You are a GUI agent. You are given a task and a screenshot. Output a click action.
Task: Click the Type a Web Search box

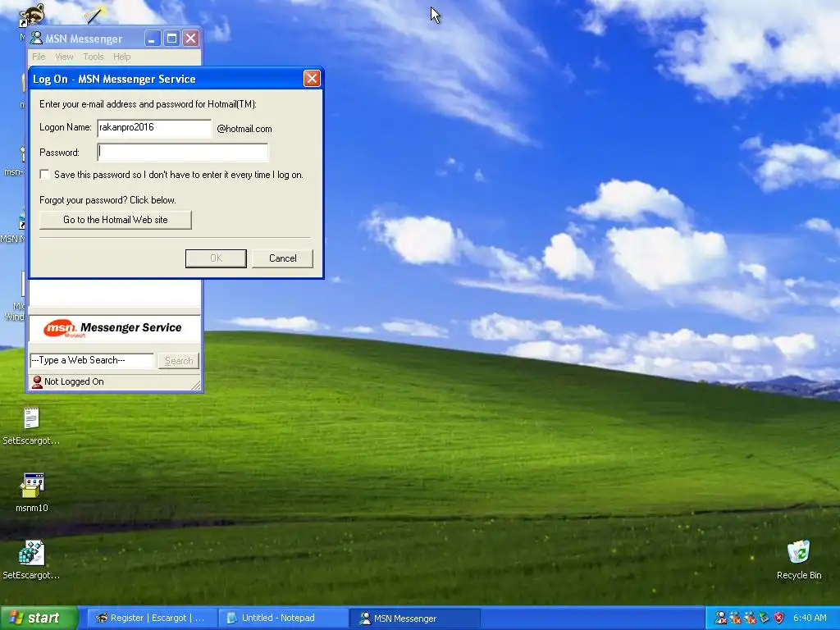(x=92, y=361)
